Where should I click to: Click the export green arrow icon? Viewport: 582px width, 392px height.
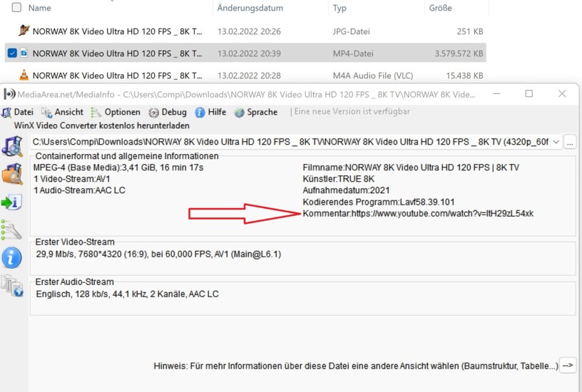coord(11,202)
